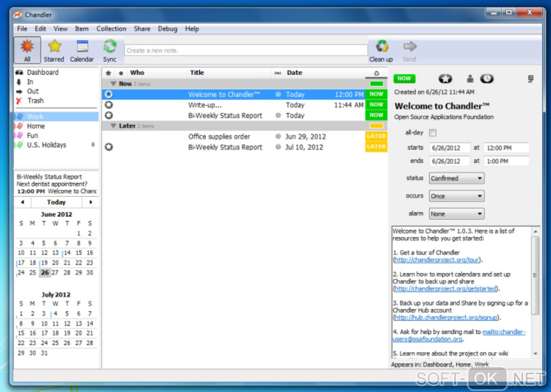This screenshot has height=392, width=551.
Task: Select the Office supplies order item
Action: 245,136
